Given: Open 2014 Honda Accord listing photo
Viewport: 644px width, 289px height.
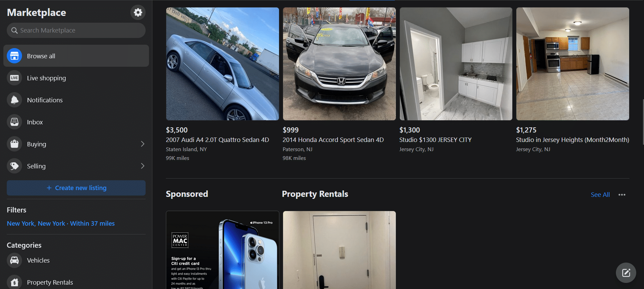Looking at the screenshot, I should click(x=339, y=64).
